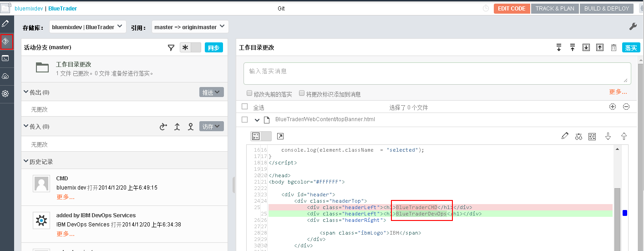Click the filter funnel icon
The width and height of the screenshot is (644, 251).
click(x=171, y=47)
